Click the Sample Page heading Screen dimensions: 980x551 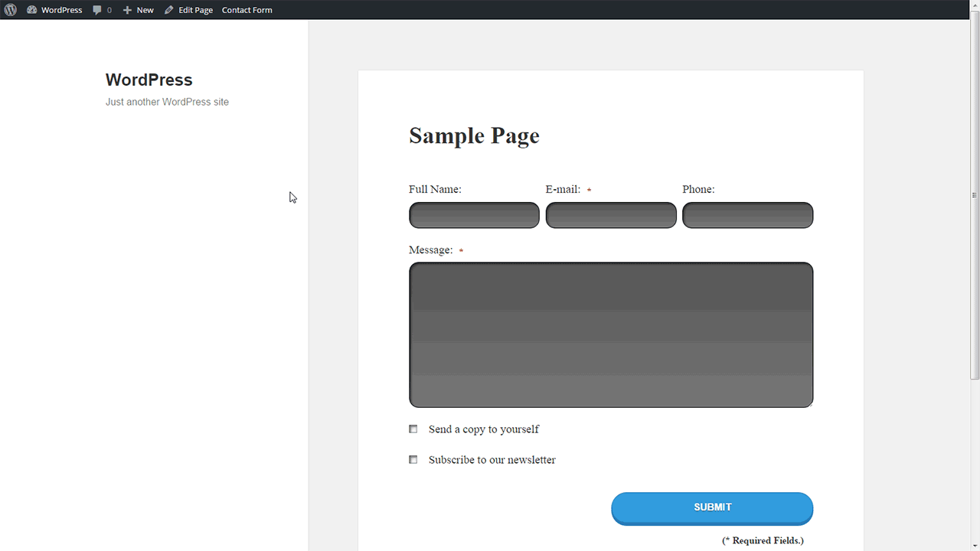click(474, 135)
